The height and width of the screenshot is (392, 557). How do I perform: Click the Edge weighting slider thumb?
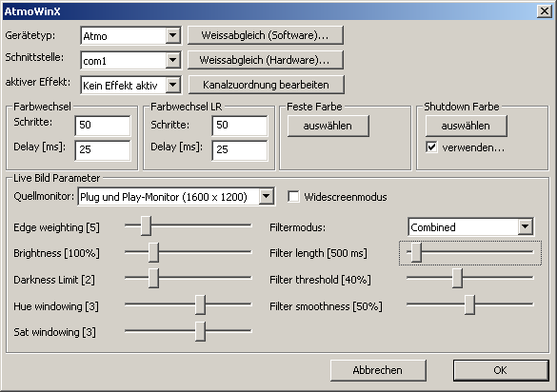pos(146,225)
